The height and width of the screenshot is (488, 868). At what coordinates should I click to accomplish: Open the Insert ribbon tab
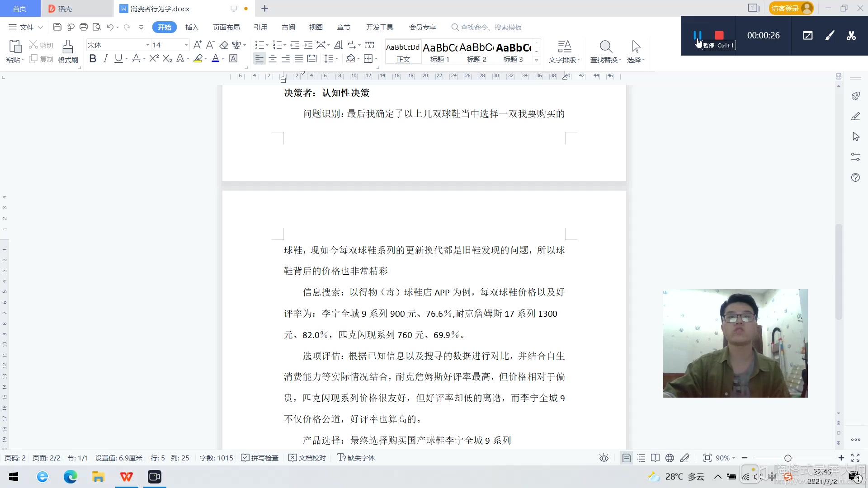pos(192,27)
